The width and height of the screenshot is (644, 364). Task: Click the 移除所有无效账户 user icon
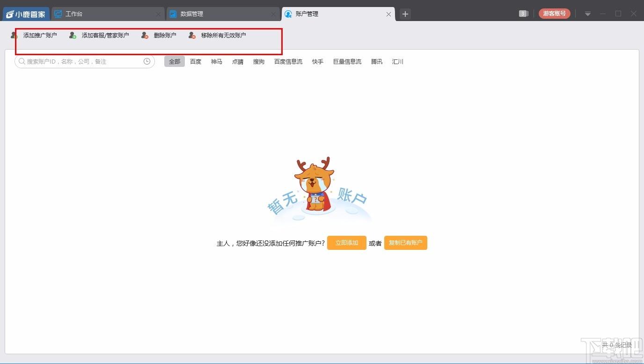[x=192, y=35]
